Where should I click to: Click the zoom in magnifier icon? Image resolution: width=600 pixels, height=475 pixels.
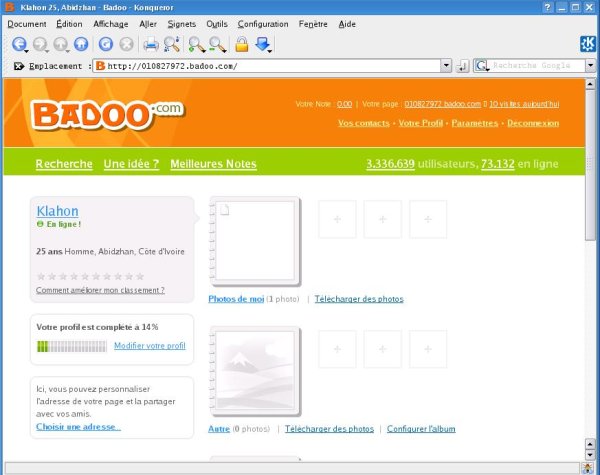[197, 44]
